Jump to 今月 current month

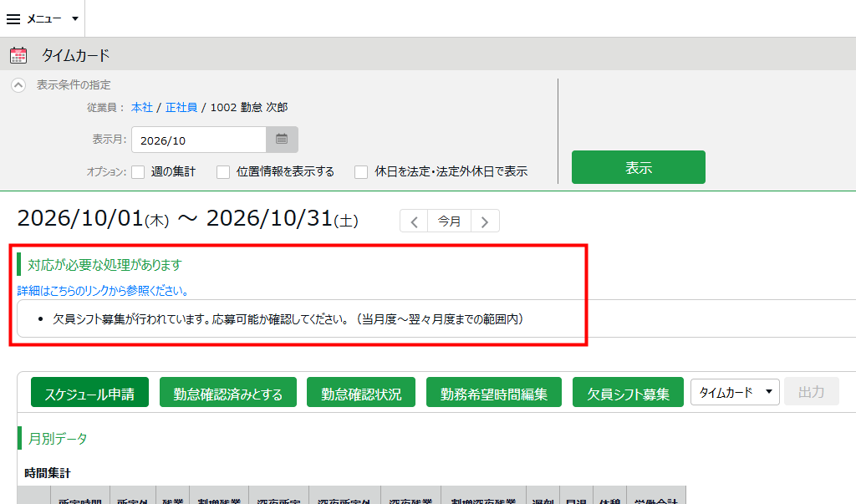[x=449, y=221]
